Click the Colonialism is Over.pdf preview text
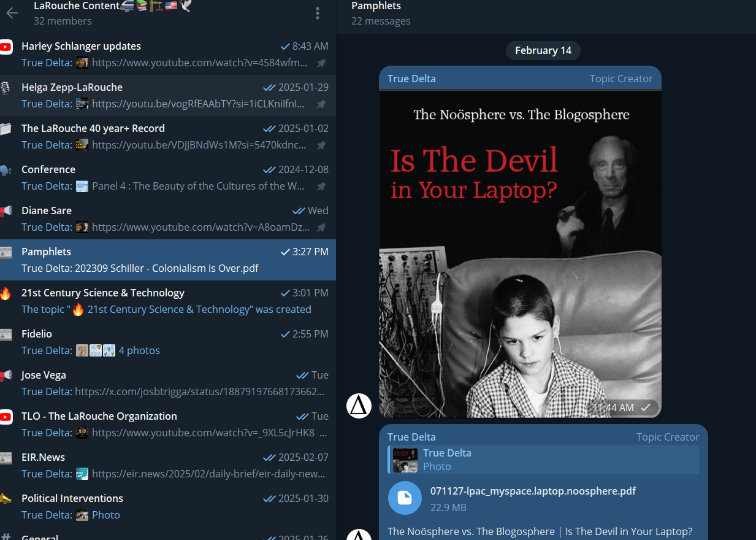The image size is (756, 540). (167, 268)
